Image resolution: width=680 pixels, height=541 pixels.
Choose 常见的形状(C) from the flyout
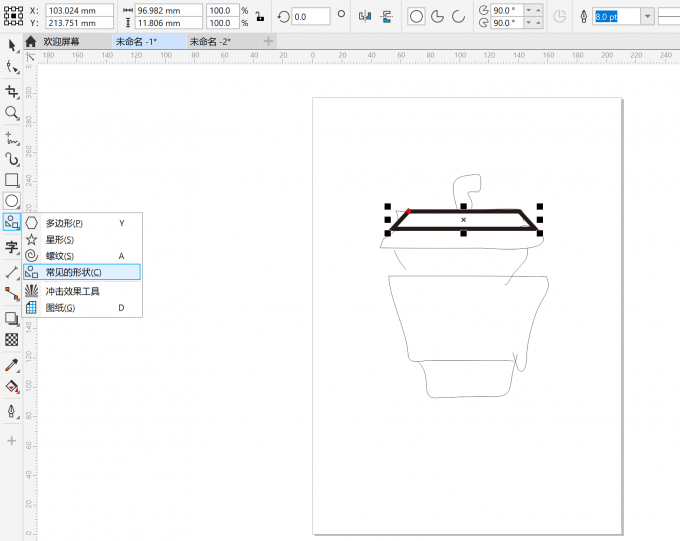(x=73, y=272)
